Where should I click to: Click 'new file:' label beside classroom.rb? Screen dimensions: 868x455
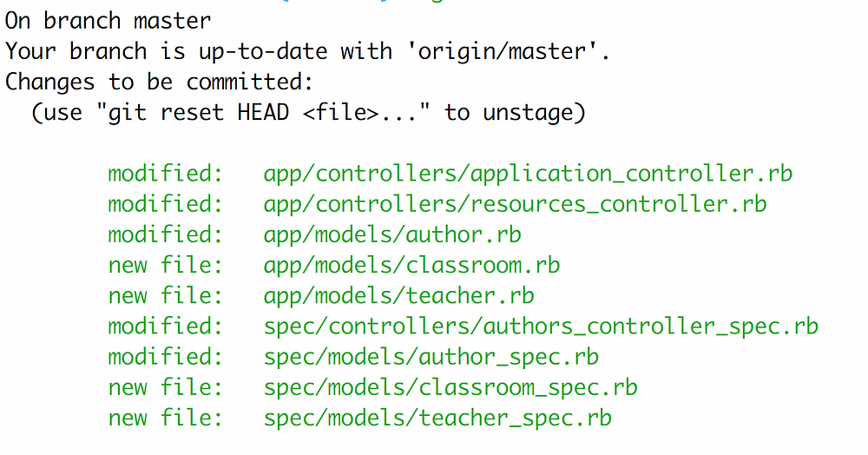(165, 265)
